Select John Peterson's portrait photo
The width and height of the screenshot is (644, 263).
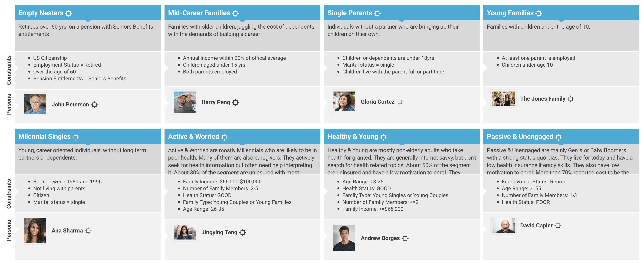(x=35, y=104)
